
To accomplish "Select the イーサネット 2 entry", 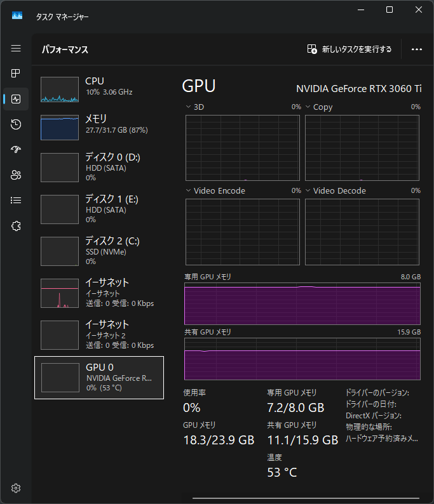I will point(99,335).
